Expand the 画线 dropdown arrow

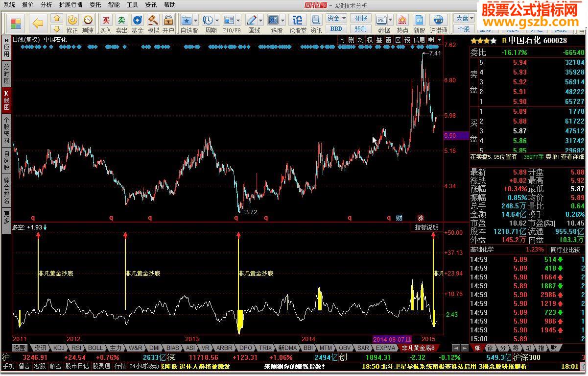[x=261, y=21]
